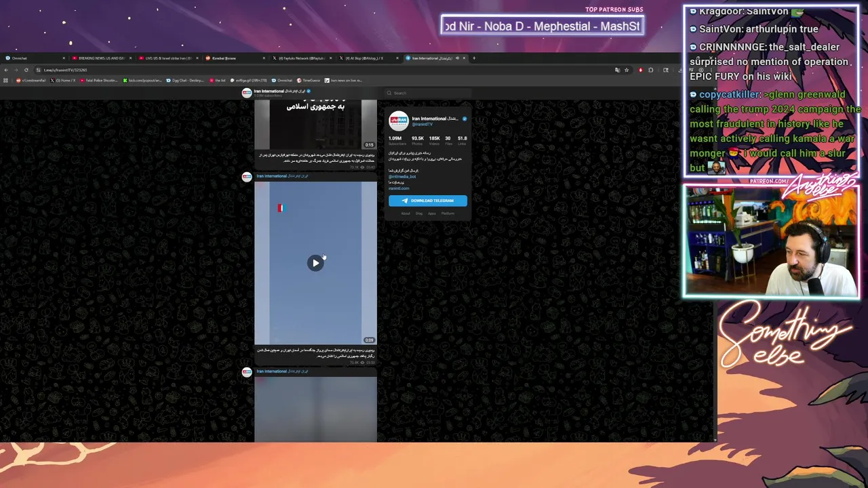Open the Dgg Chat - Destiny bookmark
This screenshot has width=868, height=488.
click(184, 80)
